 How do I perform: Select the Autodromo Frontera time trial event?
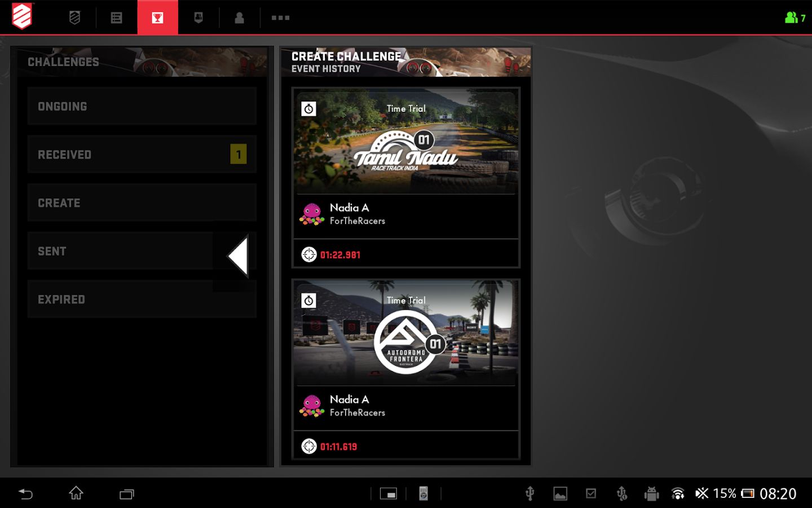405,334
